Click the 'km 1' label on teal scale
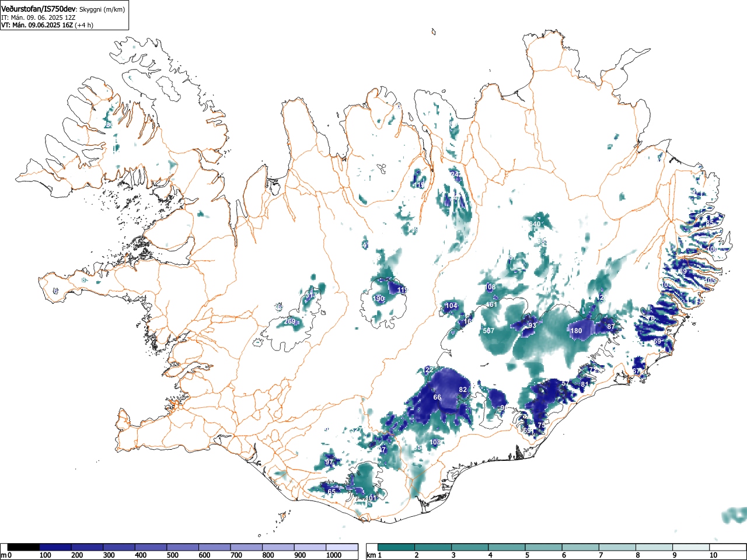 [375, 555]
